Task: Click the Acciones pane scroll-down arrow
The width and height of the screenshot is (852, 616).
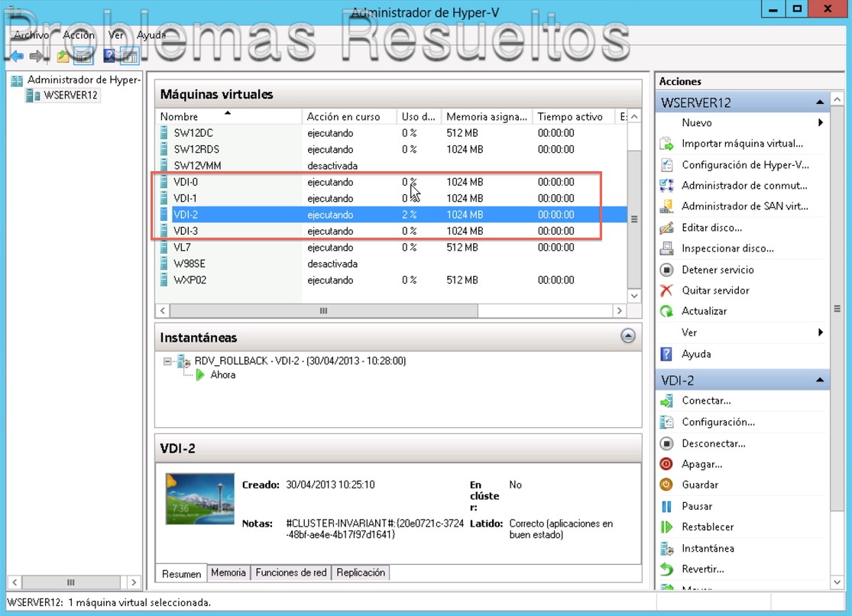Action: (837, 582)
